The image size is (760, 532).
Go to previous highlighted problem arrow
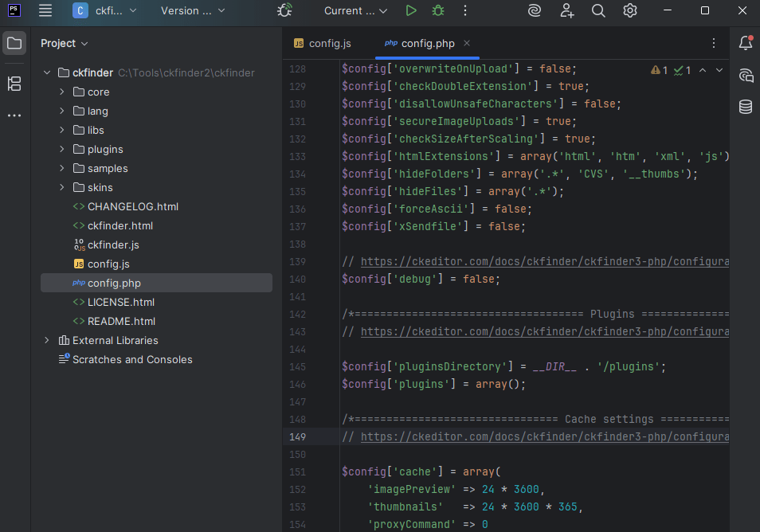click(x=703, y=70)
